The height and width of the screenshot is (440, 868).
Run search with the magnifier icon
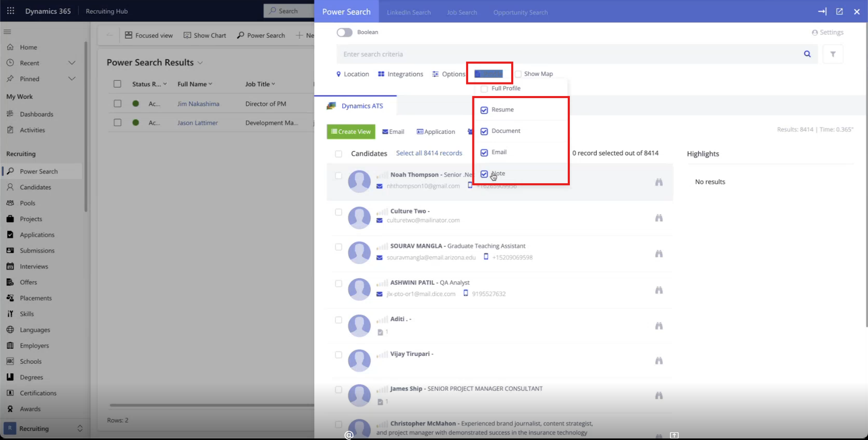coord(807,54)
